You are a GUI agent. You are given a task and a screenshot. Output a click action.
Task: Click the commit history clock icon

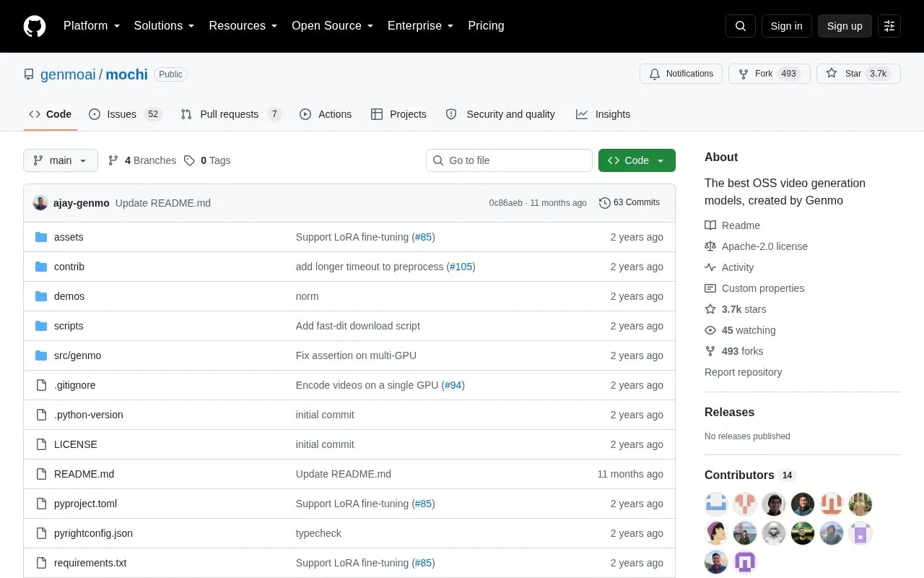pyautogui.click(x=605, y=203)
